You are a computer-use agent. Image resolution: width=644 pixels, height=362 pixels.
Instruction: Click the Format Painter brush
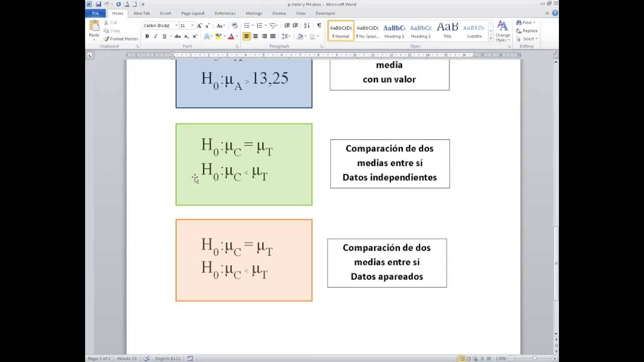click(x=107, y=39)
